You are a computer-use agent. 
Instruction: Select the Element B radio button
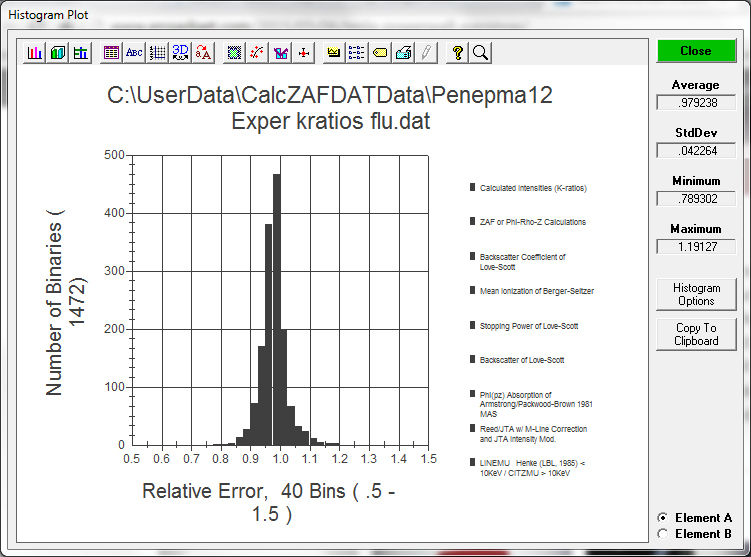coord(663,534)
